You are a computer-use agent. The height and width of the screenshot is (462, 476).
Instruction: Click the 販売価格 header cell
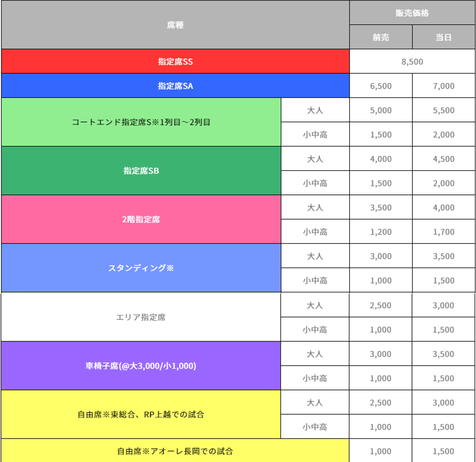[x=412, y=13]
